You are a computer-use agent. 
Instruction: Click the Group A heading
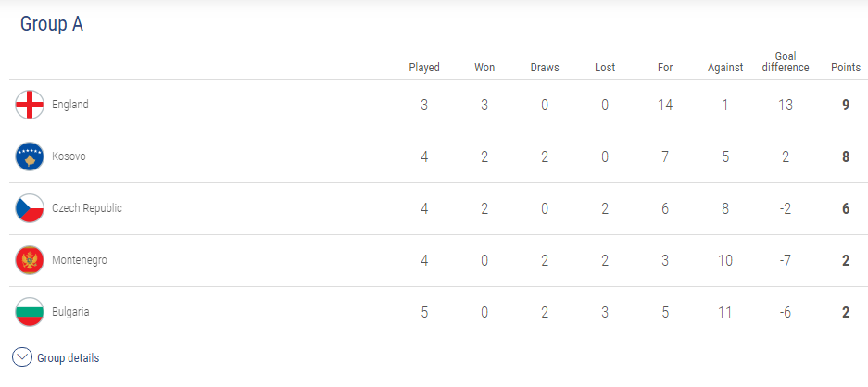coord(52,25)
